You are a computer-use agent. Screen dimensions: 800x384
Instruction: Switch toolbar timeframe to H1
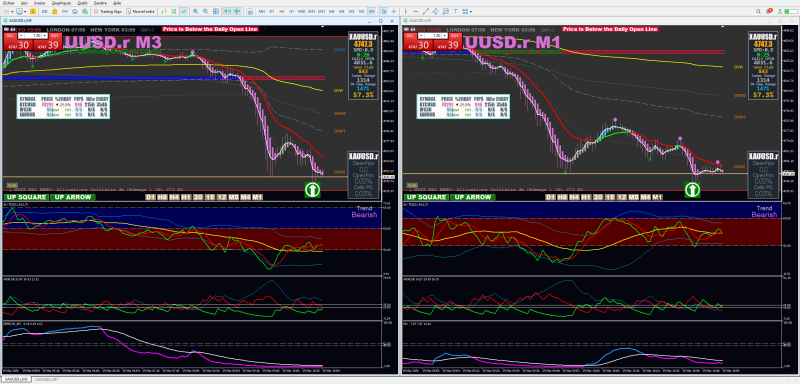pyautogui.click(x=291, y=11)
